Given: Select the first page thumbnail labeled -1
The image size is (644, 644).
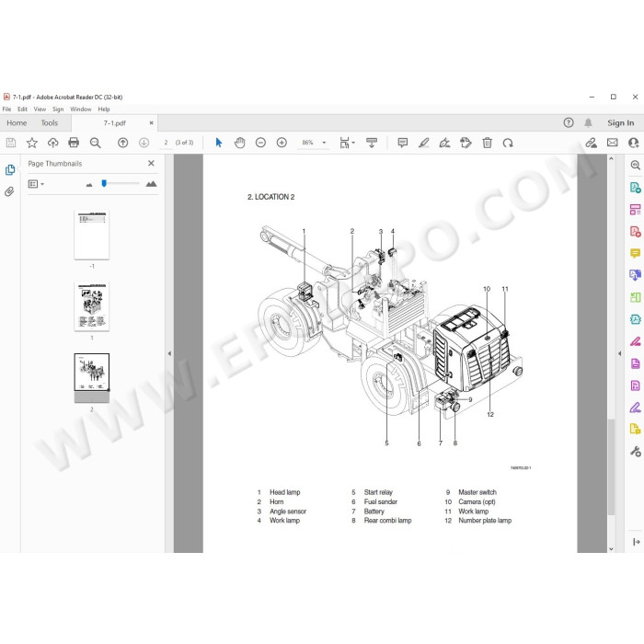Looking at the screenshot, I should tap(92, 235).
